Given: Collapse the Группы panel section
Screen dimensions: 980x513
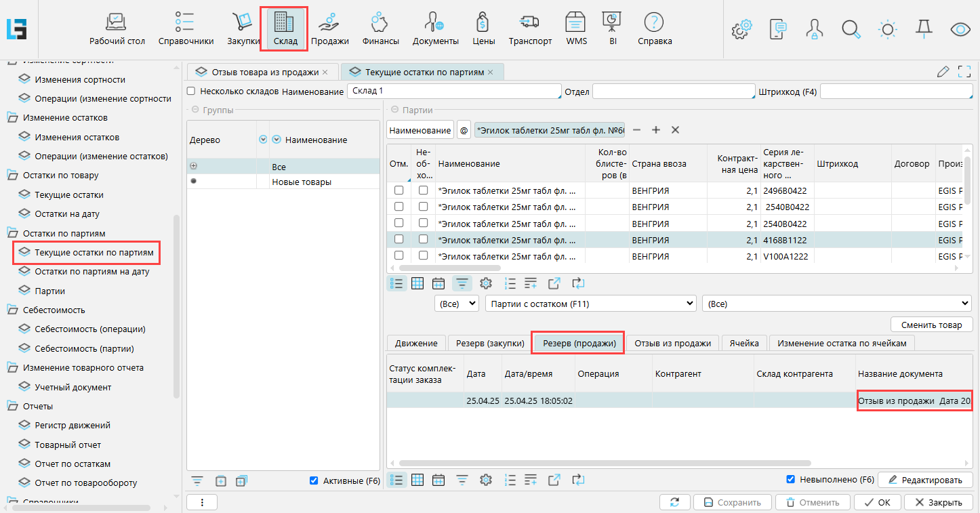Looking at the screenshot, I should [x=195, y=110].
